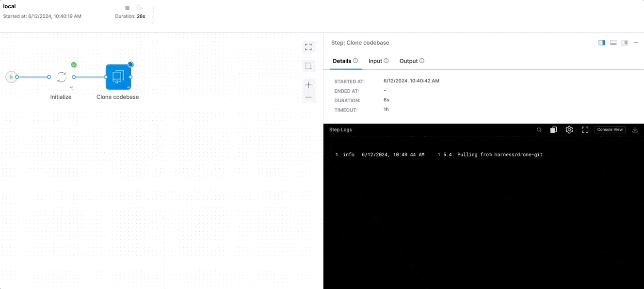Toggle the right panel layout view
This screenshot has width=644, height=289.
(x=625, y=42)
